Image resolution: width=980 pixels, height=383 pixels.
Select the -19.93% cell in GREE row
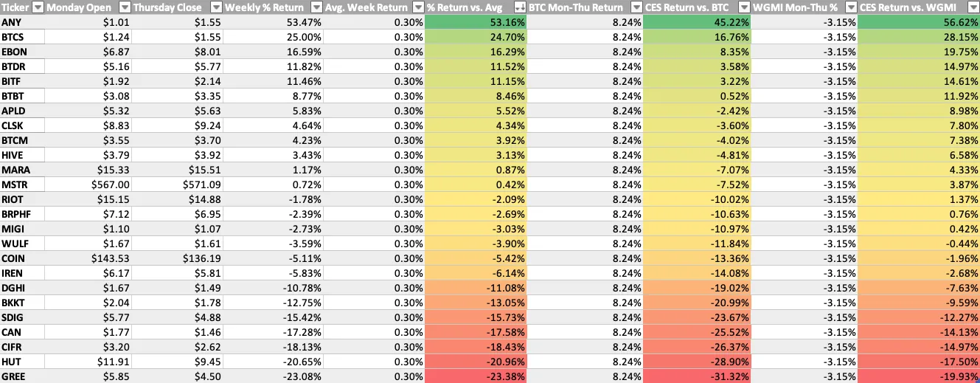[919, 376]
